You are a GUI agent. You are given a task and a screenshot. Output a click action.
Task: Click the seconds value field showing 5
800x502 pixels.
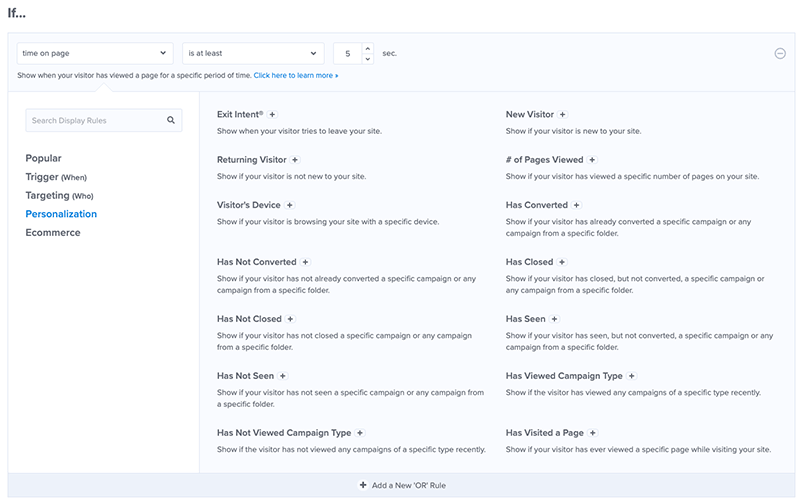point(347,54)
